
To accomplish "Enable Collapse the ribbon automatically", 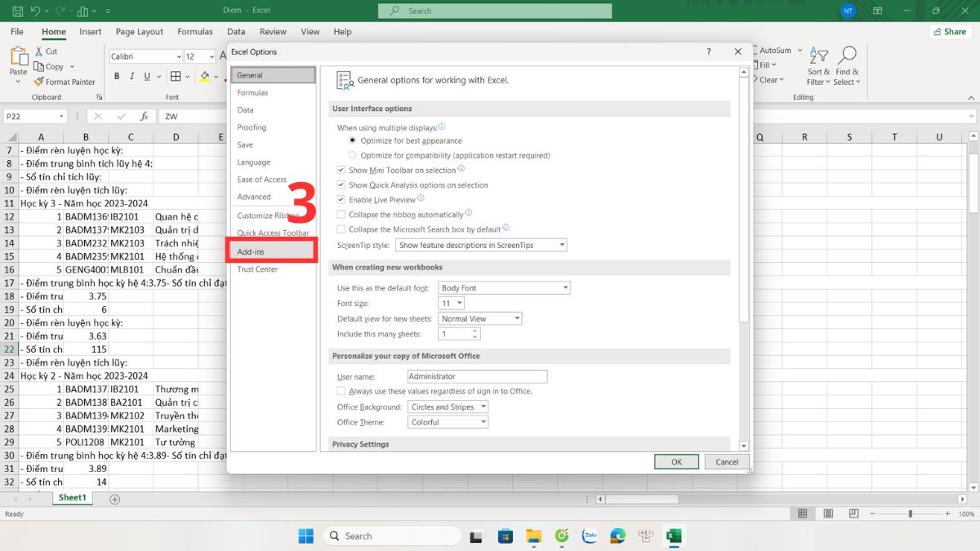I will pos(341,215).
